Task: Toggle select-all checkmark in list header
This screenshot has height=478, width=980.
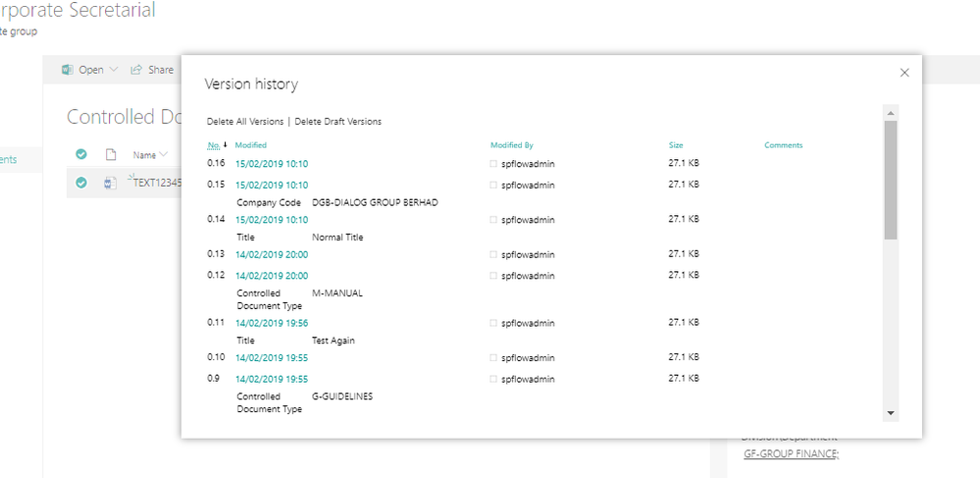Action: click(81, 154)
